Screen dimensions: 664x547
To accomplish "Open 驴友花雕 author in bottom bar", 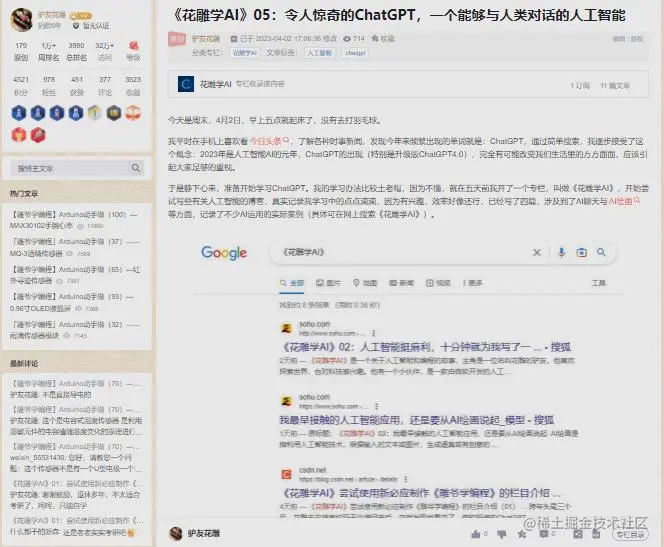I will 204,533.
